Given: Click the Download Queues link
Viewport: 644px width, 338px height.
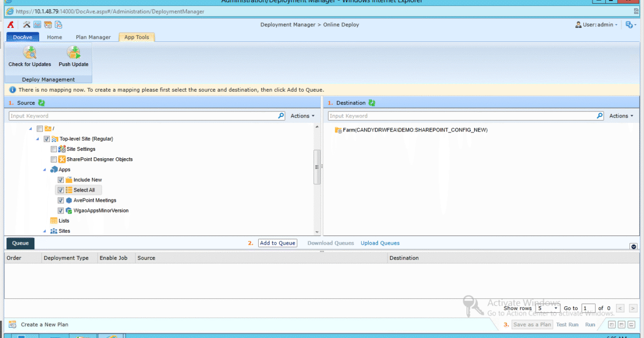Looking at the screenshot, I should click(x=331, y=243).
